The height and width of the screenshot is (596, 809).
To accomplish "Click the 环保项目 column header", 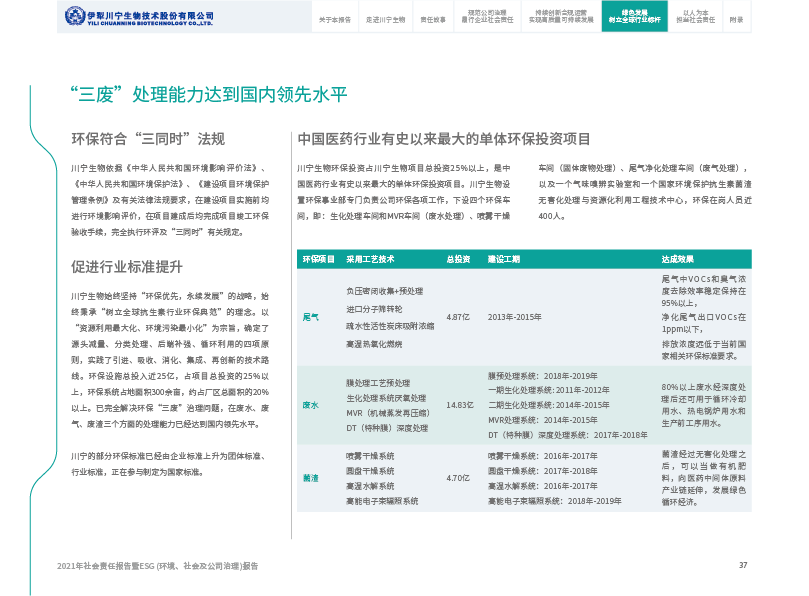I will coord(318,259).
